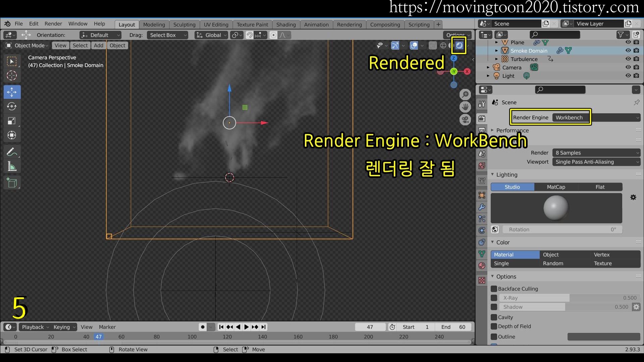Open the Texture properties checker tab
This screenshot has height=362, width=644.
(482, 280)
